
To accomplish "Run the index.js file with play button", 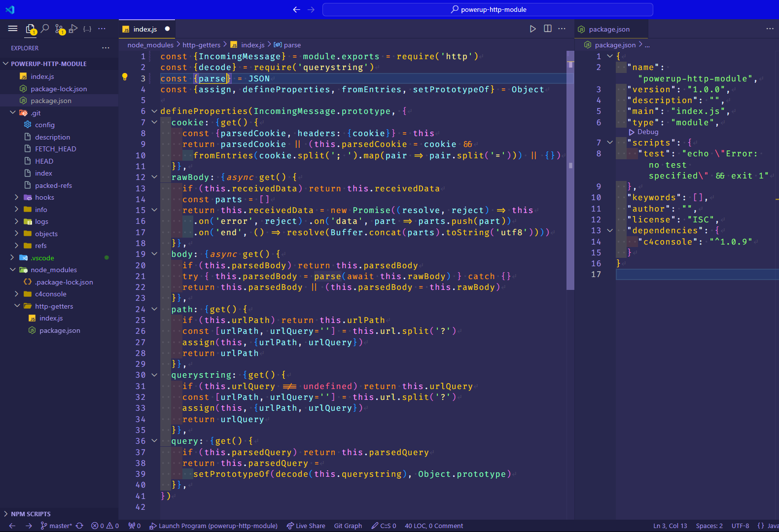I will coord(532,29).
